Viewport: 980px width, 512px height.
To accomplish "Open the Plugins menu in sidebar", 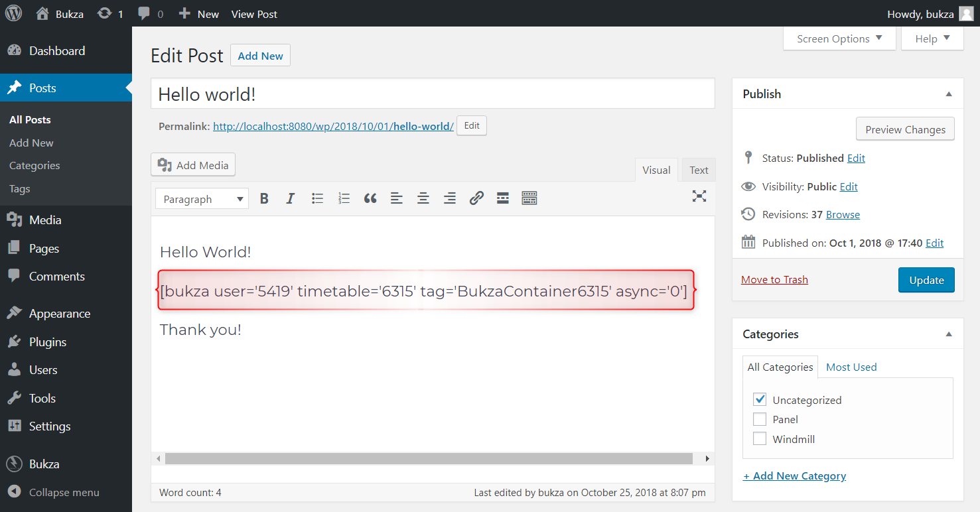I will coord(48,342).
